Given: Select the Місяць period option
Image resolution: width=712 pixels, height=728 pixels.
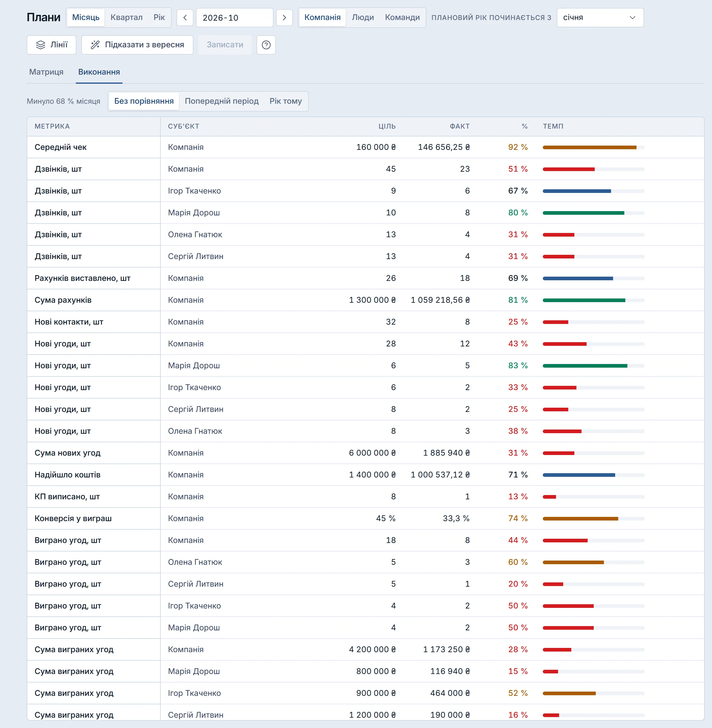Looking at the screenshot, I should pos(86,18).
